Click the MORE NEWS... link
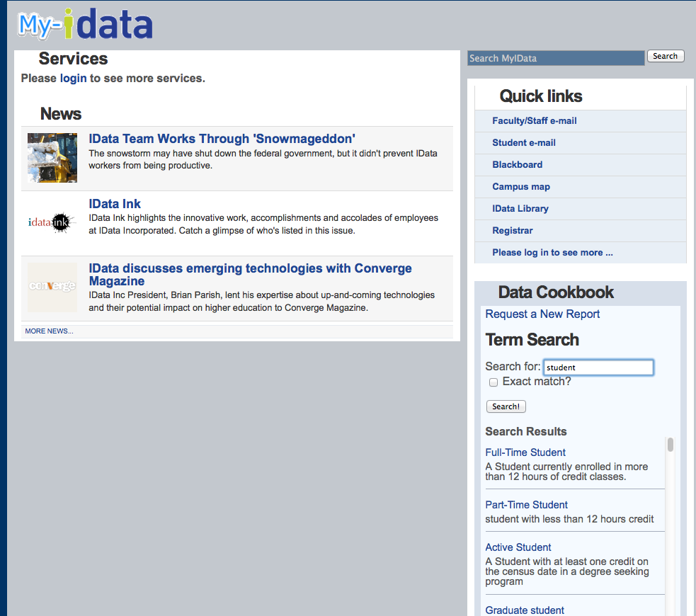Image resolution: width=696 pixels, height=616 pixels. [50, 331]
